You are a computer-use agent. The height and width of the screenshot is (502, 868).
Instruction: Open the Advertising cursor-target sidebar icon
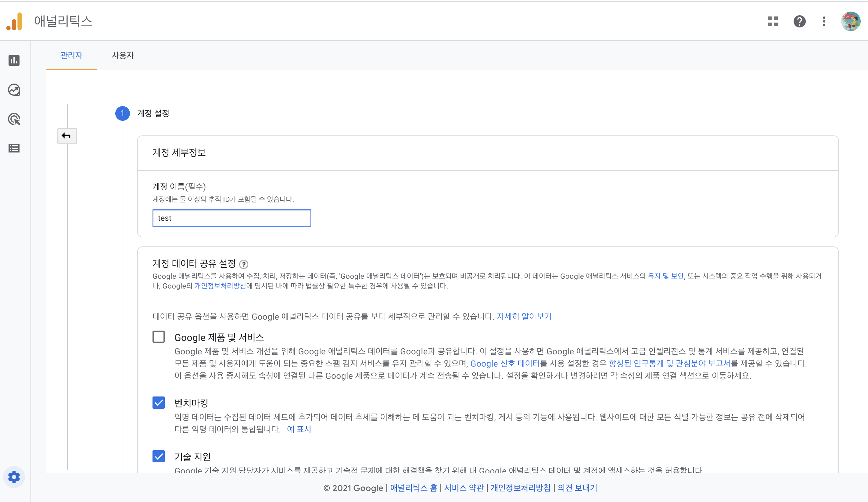click(x=14, y=119)
